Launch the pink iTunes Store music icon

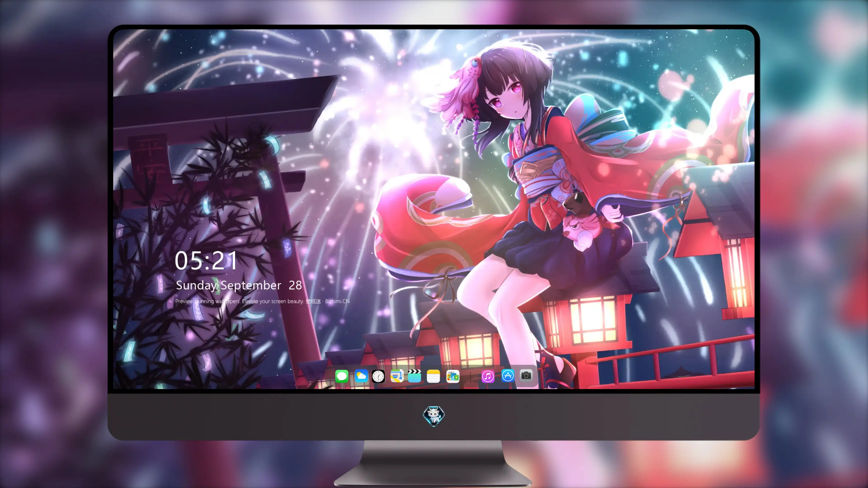point(488,376)
